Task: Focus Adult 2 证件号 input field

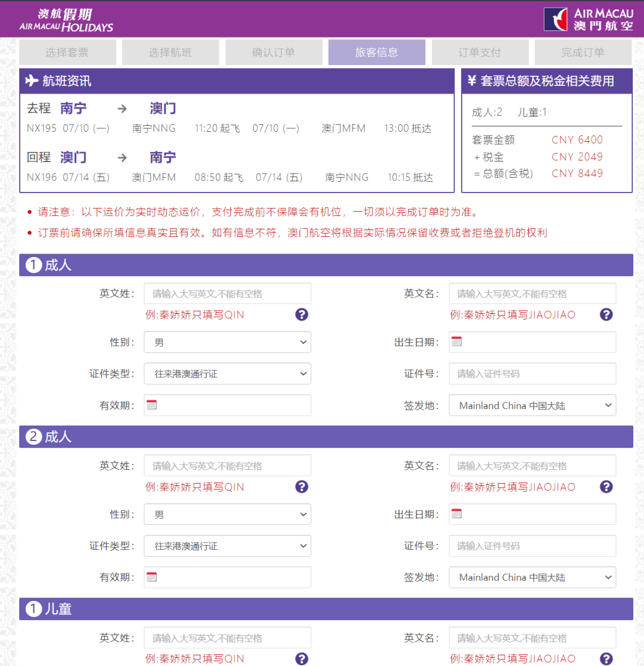Action: (532, 546)
